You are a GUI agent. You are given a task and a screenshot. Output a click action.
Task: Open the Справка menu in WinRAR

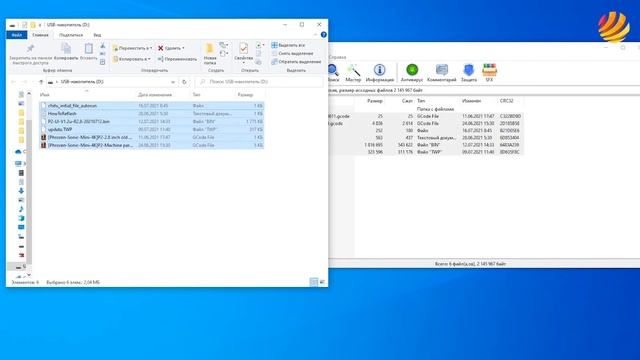pyautogui.click(x=338, y=58)
